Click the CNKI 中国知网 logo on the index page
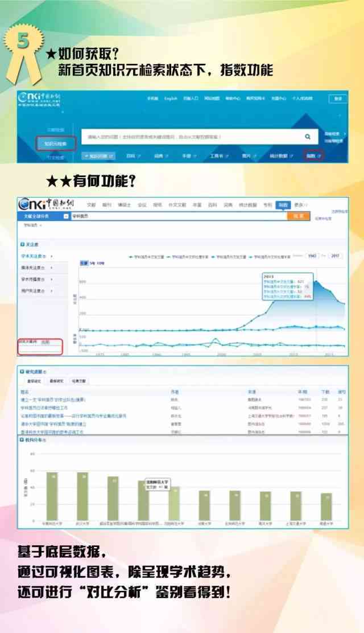 pos(46,204)
